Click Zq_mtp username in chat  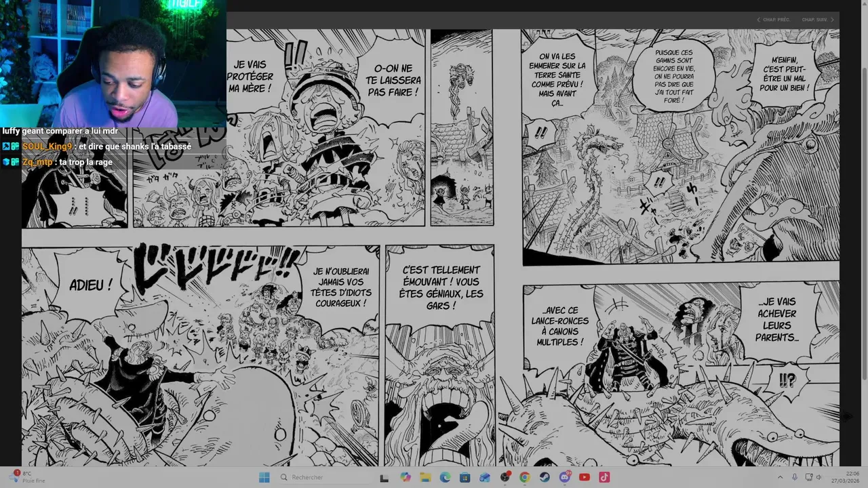[x=37, y=162]
